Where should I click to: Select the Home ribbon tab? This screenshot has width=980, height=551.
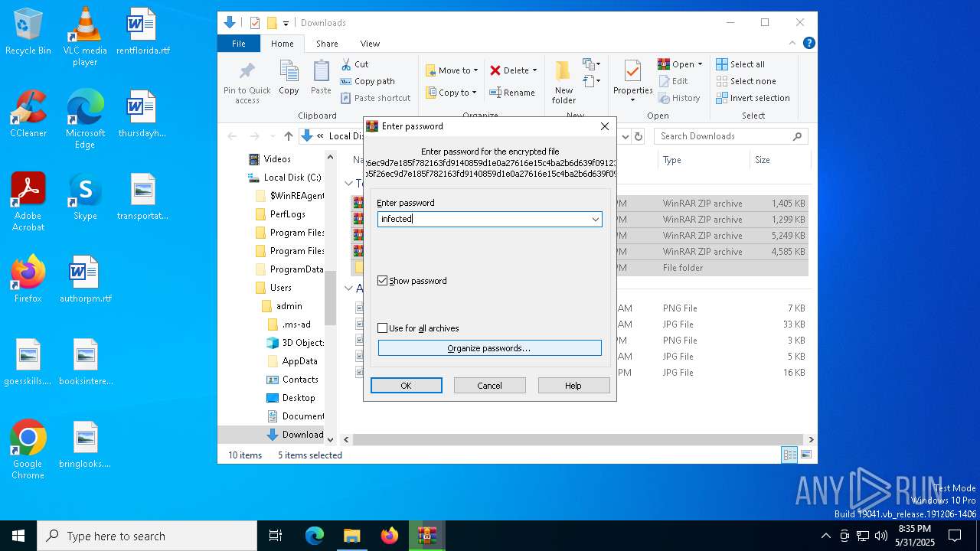(282, 44)
